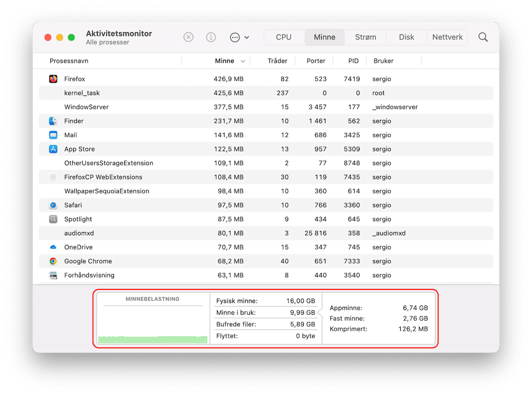Click kernel_task threads count 237
The image size is (532, 396).
point(283,93)
